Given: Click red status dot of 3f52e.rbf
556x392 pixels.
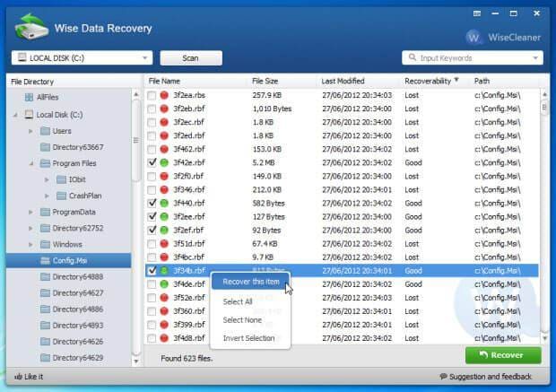Looking at the screenshot, I should (x=164, y=297).
